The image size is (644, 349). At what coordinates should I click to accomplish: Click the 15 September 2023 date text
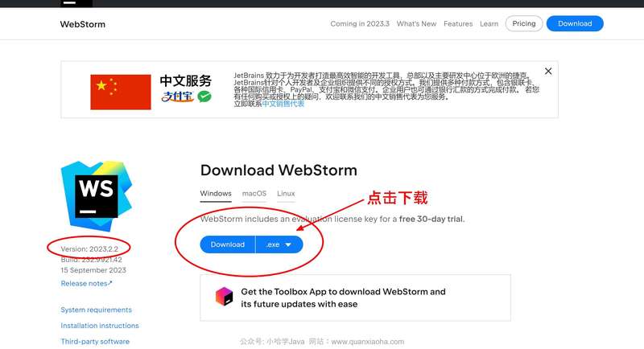click(x=93, y=270)
